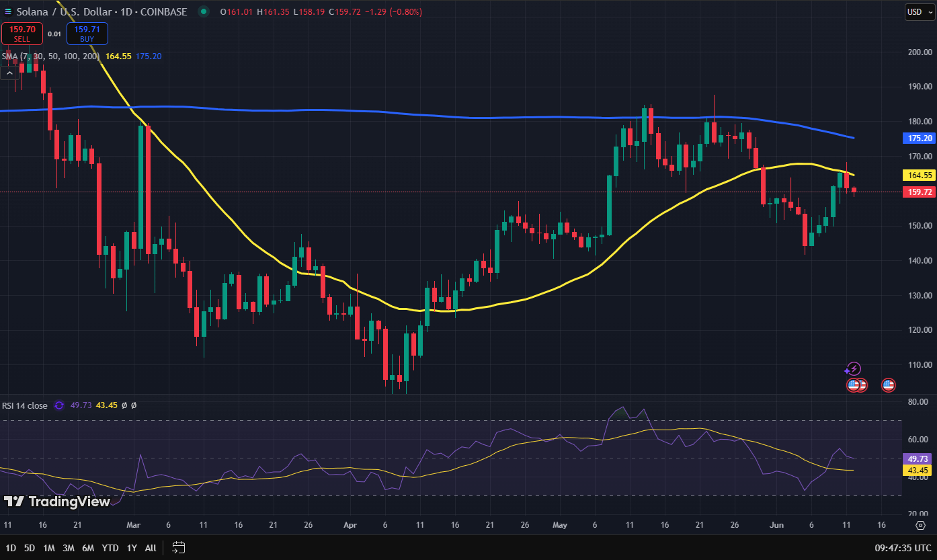The width and height of the screenshot is (937, 560).
Task: Click the open price O161.01 in header
Action: coord(236,11)
